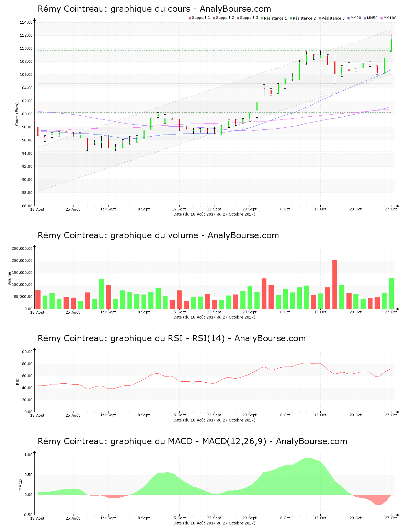Click the 'MACD' vertical axis title
This screenshot has width=412, height=532.
pos(20,485)
